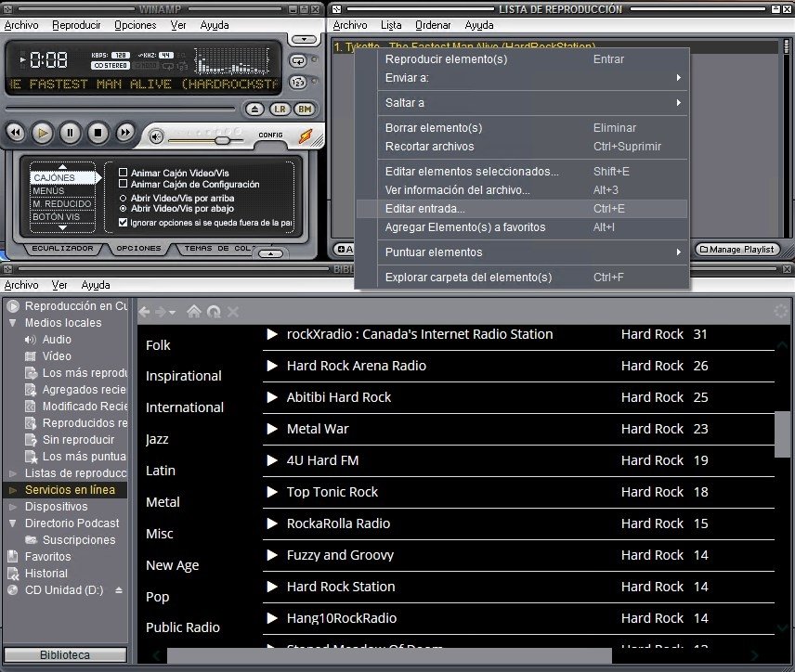Collapse the Medios locales tree node
795x672 pixels.
click(13, 323)
